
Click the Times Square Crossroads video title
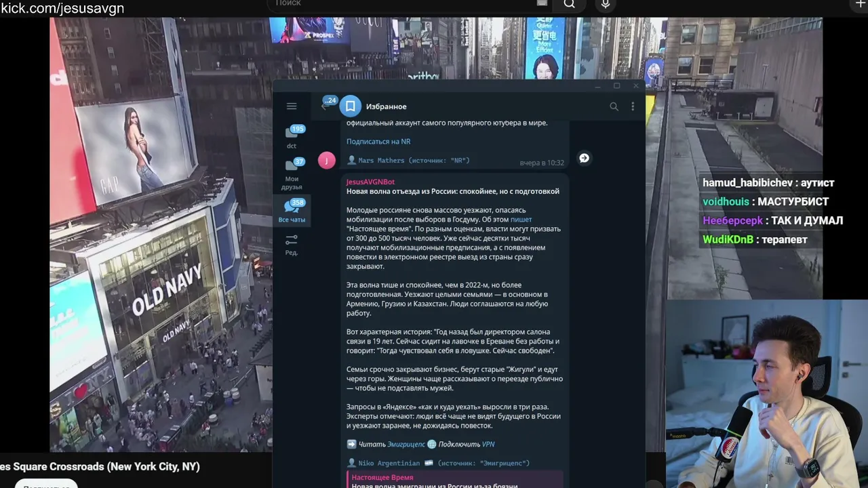pos(100,466)
